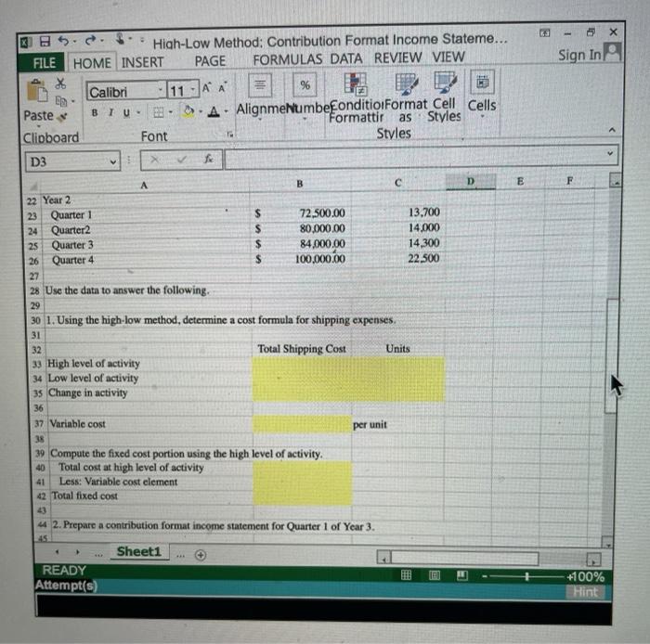This screenshot has height=644, width=650.
Task: Switch to the DATA tab
Action: click(x=346, y=58)
